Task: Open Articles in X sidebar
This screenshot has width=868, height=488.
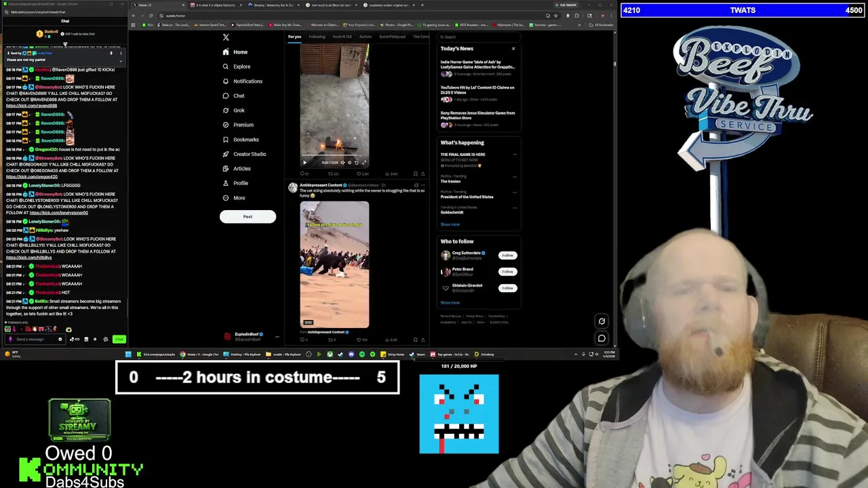Action: click(237, 169)
